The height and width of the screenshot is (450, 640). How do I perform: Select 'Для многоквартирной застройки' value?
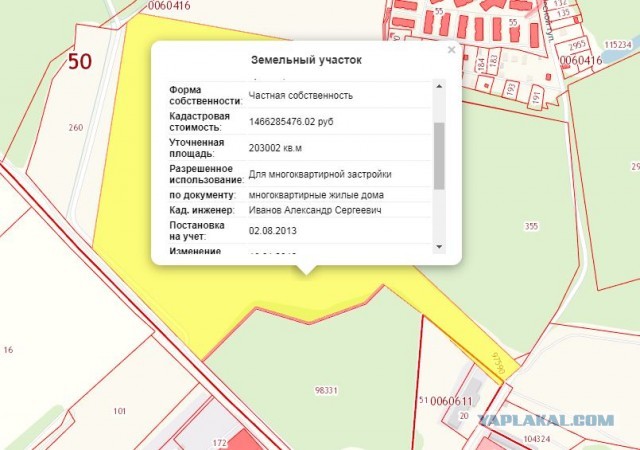[x=320, y=174]
